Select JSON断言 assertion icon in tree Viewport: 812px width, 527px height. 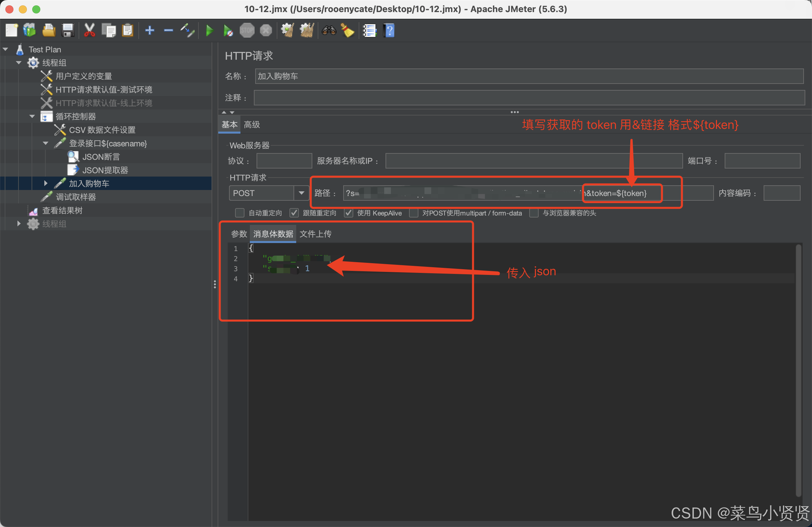(73, 157)
